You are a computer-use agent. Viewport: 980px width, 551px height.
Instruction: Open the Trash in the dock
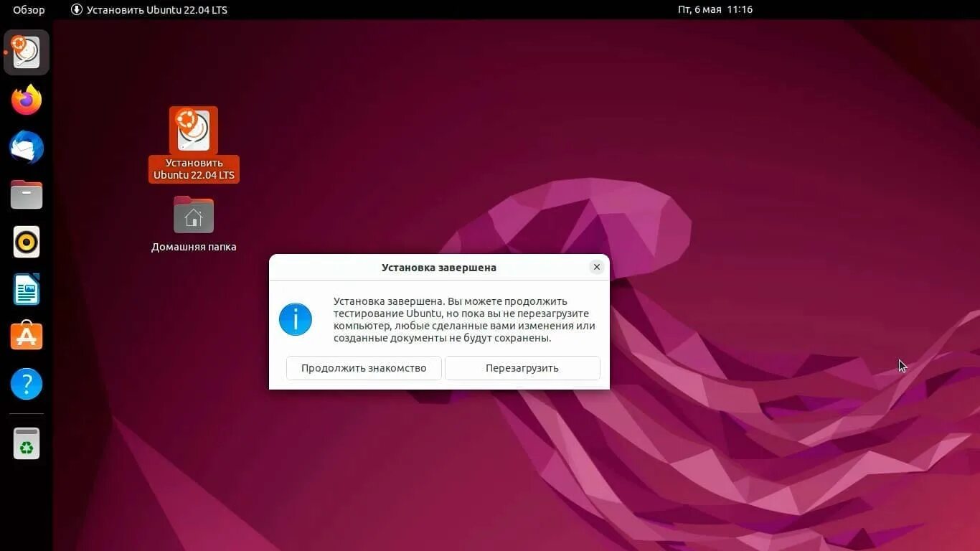click(x=27, y=443)
